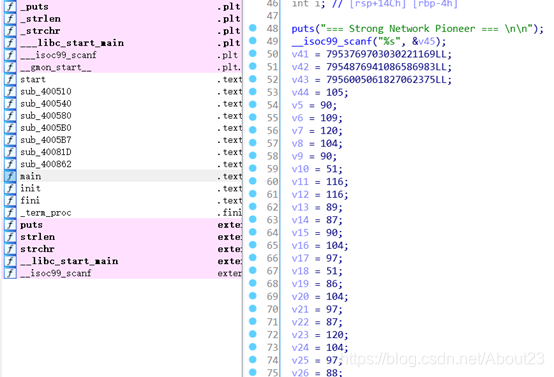Select the init function name
This screenshot has height=377, width=554.
pyautogui.click(x=30, y=188)
